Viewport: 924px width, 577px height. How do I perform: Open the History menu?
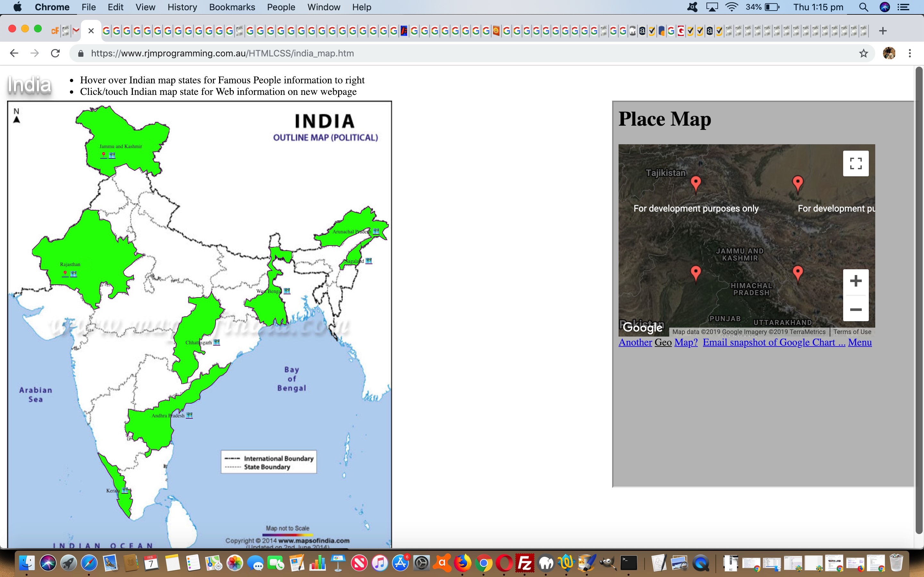click(182, 7)
